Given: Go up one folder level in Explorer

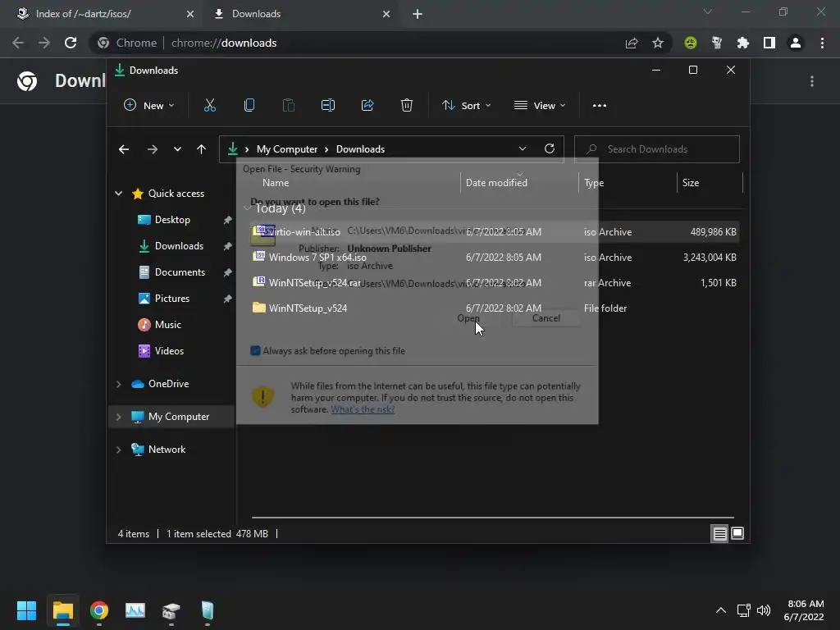Looking at the screenshot, I should tap(201, 149).
